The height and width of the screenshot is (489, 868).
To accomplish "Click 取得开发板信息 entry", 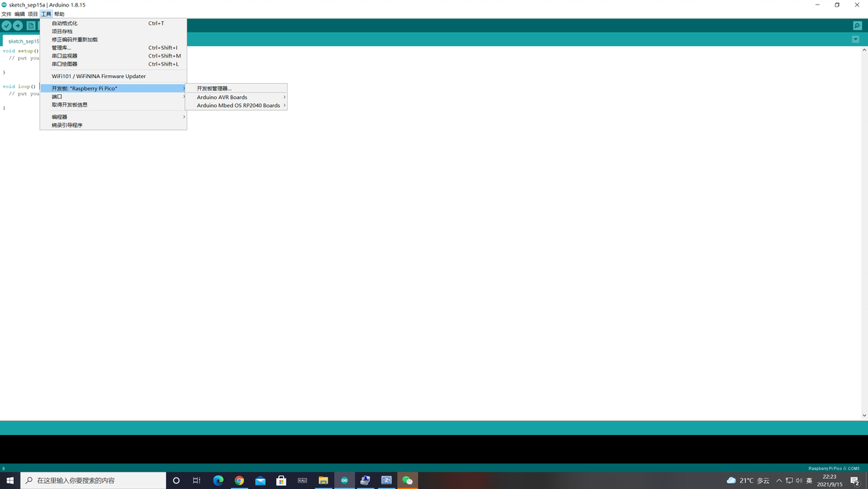I will [114, 105].
